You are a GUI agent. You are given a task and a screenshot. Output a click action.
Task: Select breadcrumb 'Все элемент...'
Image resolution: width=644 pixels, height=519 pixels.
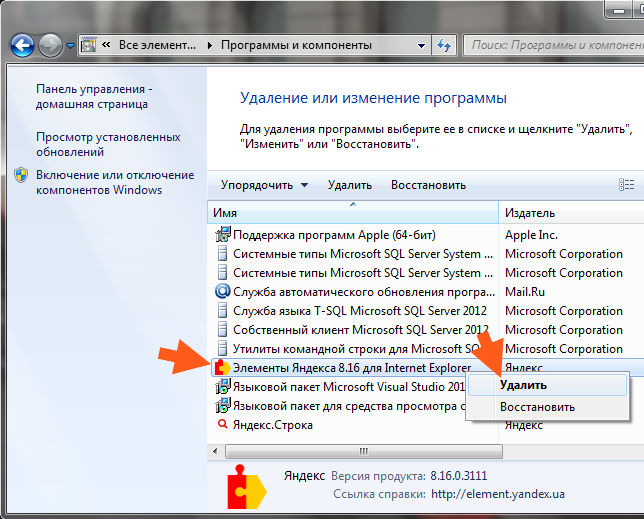click(x=157, y=44)
